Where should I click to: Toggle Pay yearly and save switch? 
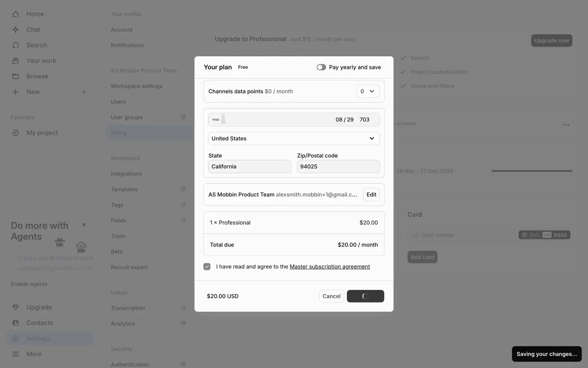[321, 67]
